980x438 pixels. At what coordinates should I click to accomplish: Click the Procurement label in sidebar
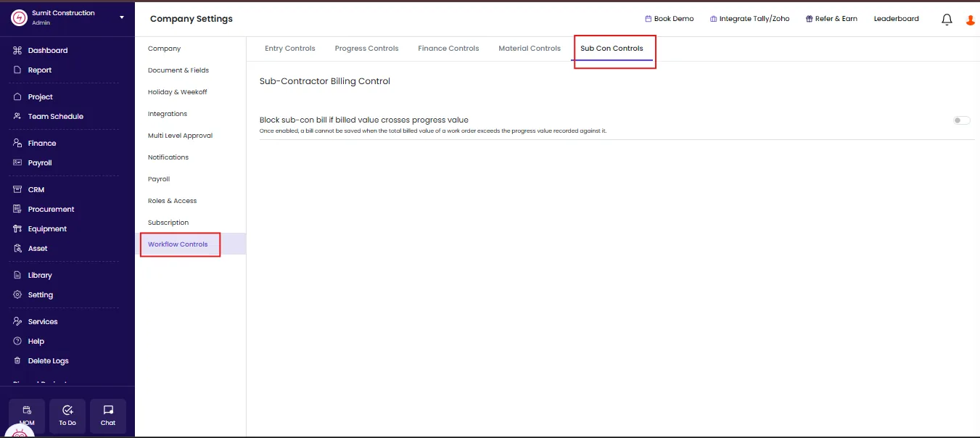52,210
